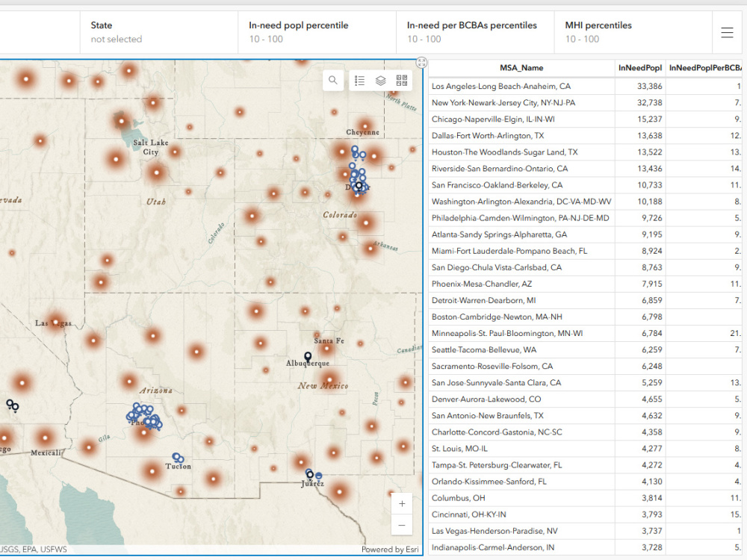Viewport: 747px width, 560px height.
Task: Open the map search tool
Action: [332, 80]
